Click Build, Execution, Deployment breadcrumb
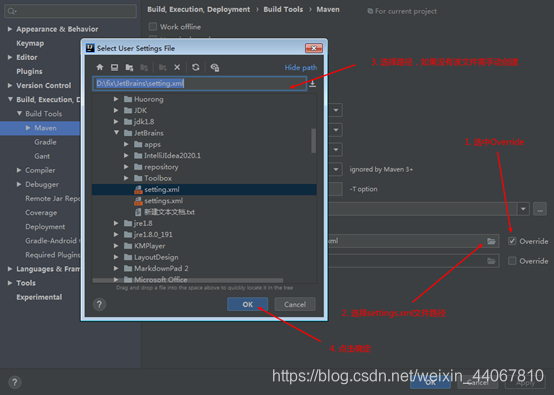The height and width of the screenshot is (395, 554). tap(199, 10)
